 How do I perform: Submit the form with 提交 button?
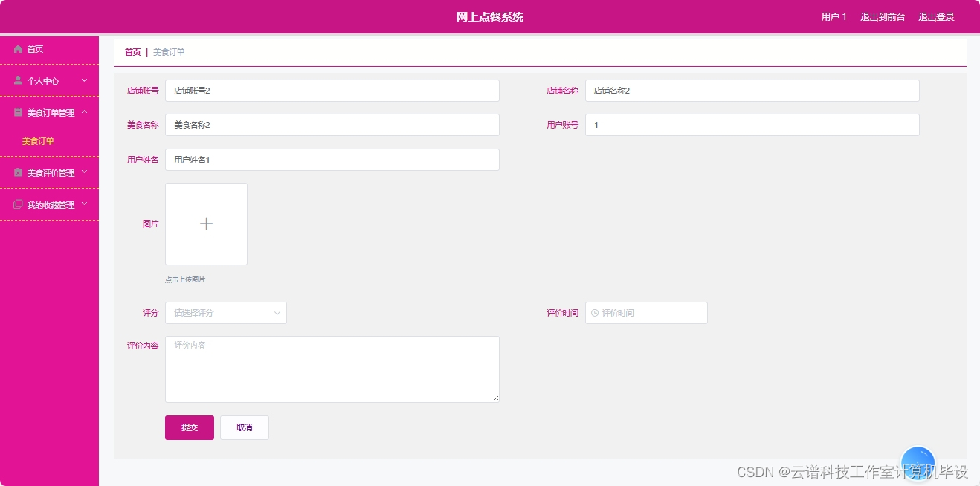pos(190,427)
